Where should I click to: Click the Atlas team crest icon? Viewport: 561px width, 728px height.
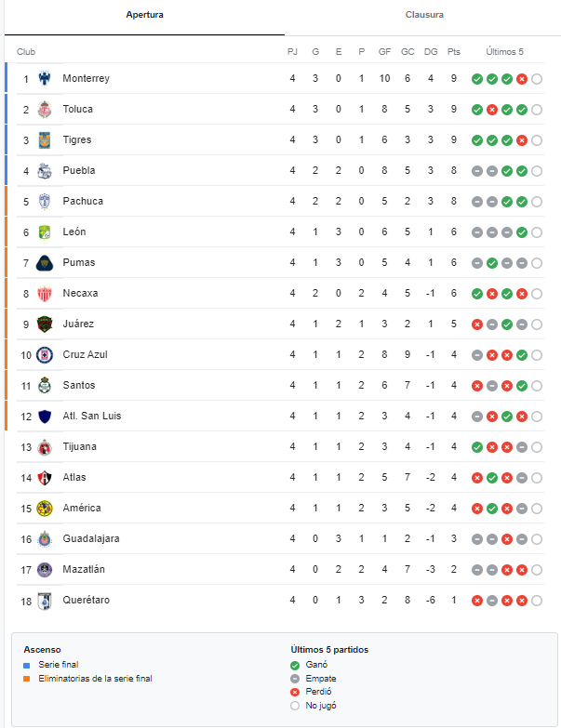tap(44, 477)
